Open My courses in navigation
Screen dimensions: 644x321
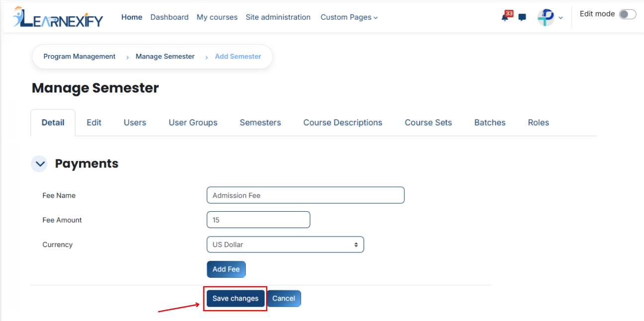tap(217, 17)
